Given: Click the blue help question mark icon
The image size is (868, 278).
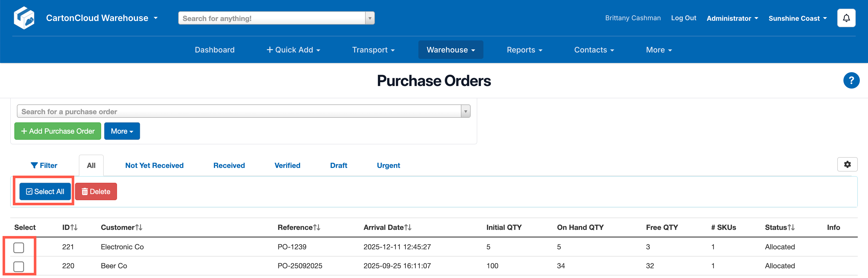Looking at the screenshot, I should point(851,81).
